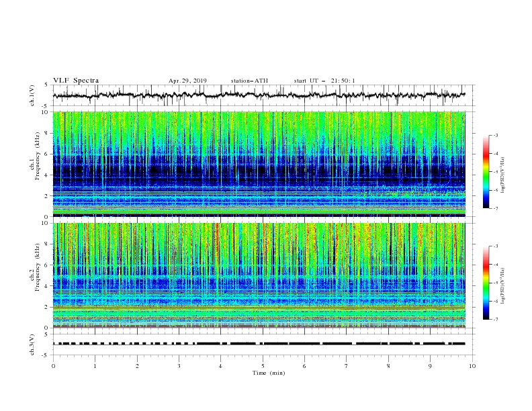Click the "ch.3(V)" axis label

coord(32,345)
